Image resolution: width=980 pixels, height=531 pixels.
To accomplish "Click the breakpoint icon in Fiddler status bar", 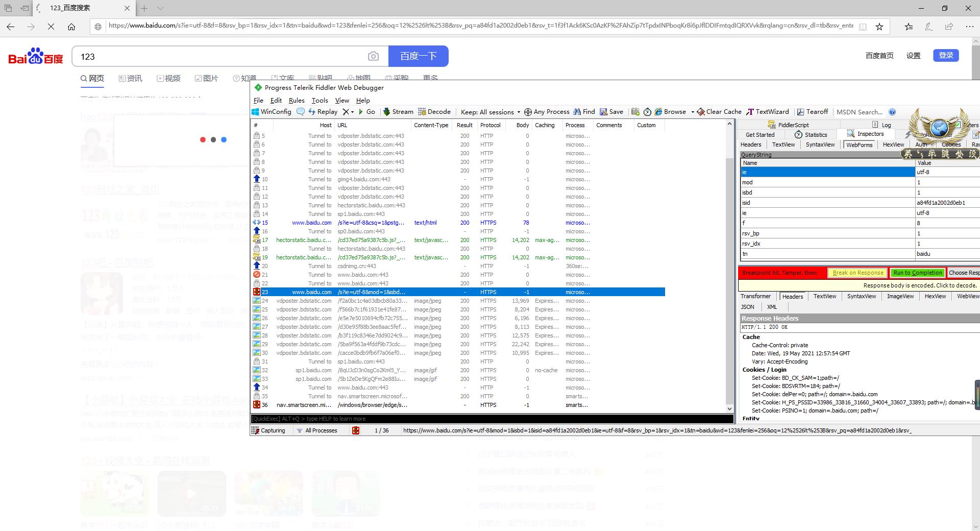I will coord(356,430).
